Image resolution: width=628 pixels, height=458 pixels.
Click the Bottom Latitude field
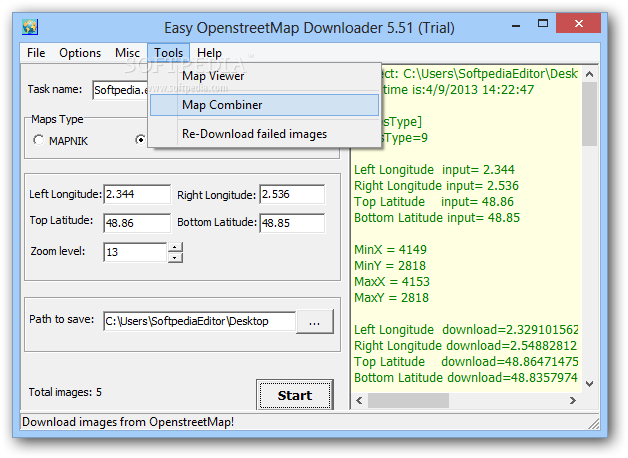coord(292,223)
